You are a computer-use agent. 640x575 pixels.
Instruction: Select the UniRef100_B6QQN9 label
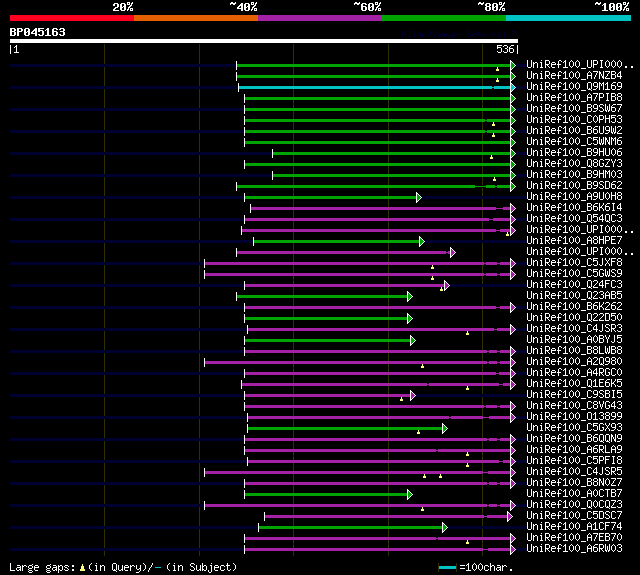pyautogui.click(x=574, y=439)
